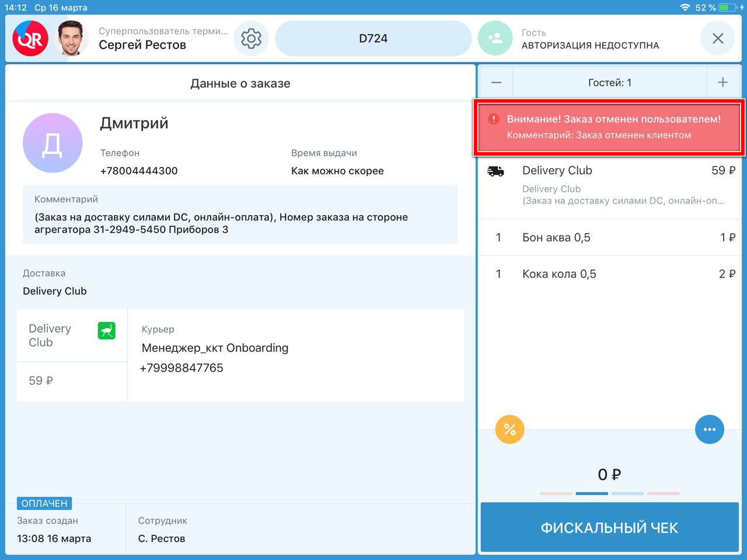Tap the order comment box
Image resolution: width=747 pixels, height=560 pixels.
(x=240, y=214)
